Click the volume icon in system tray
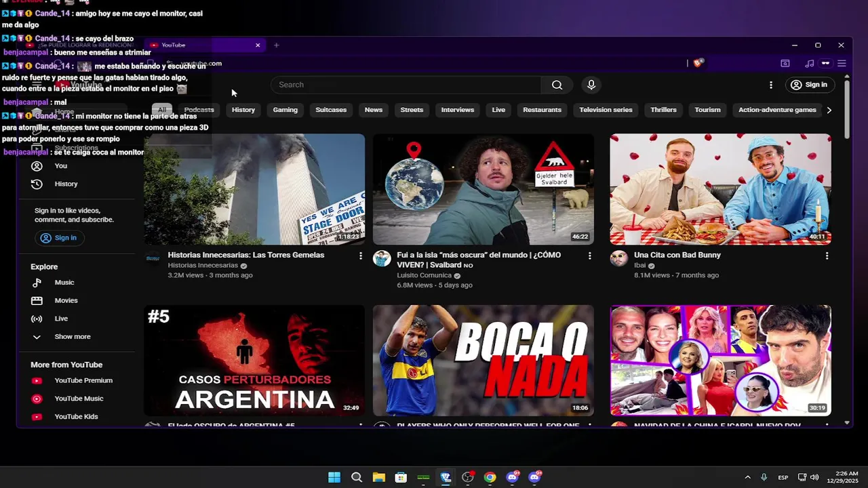Screen dimensions: 868x488 814,477
